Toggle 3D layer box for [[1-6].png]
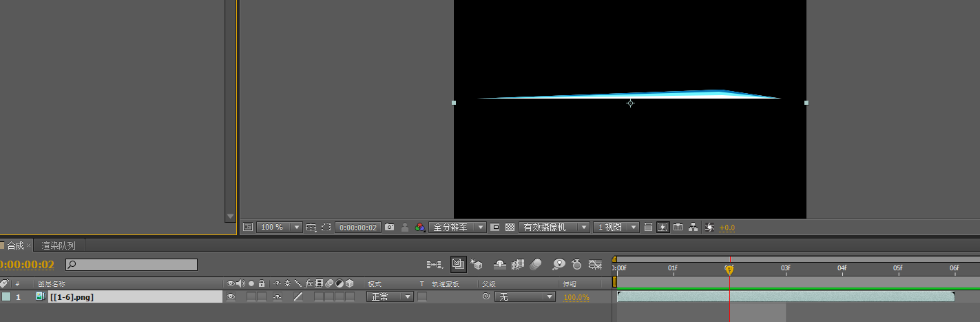The width and height of the screenshot is (980, 322). [x=350, y=296]
